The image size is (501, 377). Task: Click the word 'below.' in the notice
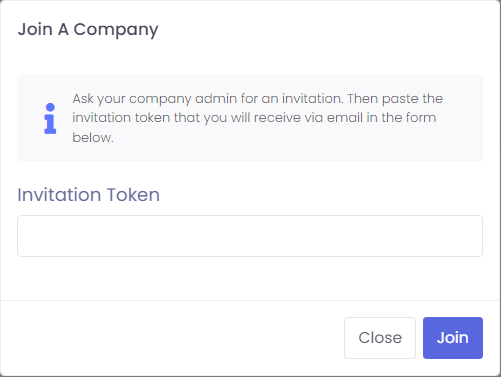click(93, 137)
